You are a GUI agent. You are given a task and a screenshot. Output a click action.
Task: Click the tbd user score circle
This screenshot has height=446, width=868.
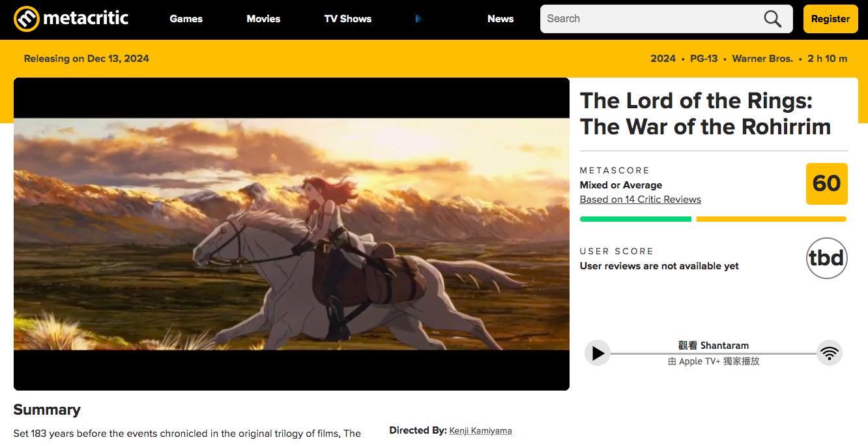[x=826, y=258]
